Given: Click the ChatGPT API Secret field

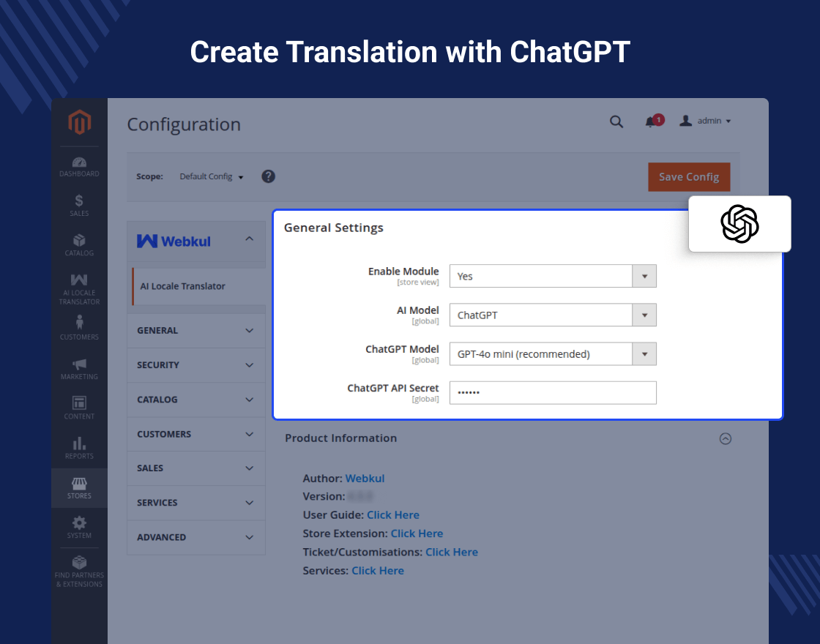Looking at the screenshot, I should (553, 392).
